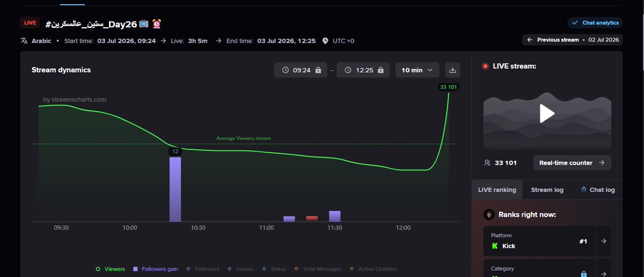Toggle the Followers gain series
644x277 pixels.
(156, 269)
